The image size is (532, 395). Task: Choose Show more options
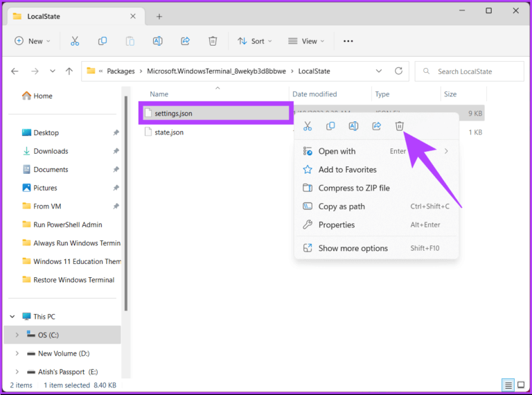pyautogui.click(x=376, y=248)
